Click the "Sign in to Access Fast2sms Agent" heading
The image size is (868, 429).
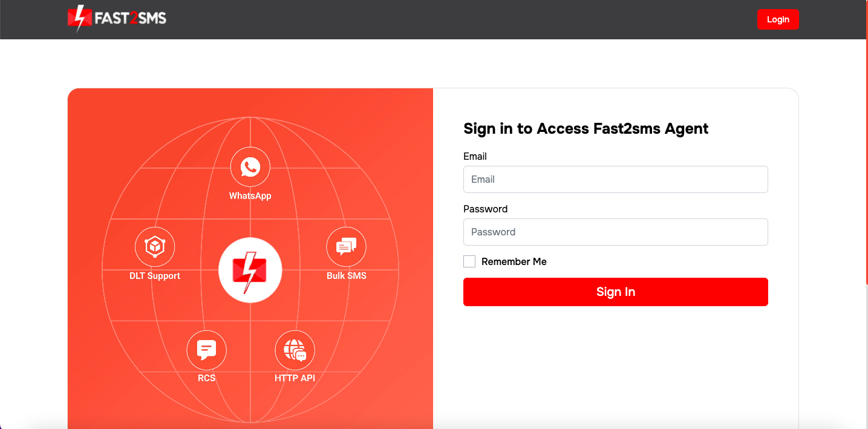point(586,128)
